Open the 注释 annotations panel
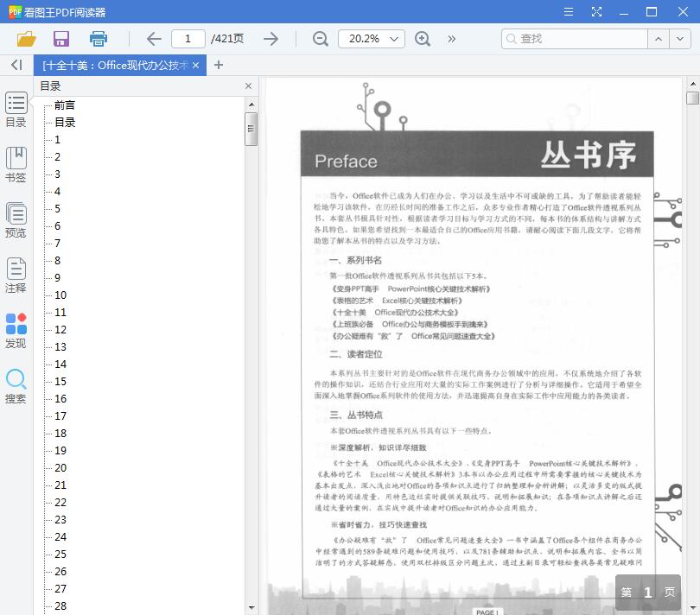Image resolution: width=700 pixels, height=615 pixels. (x=16, y=276)
